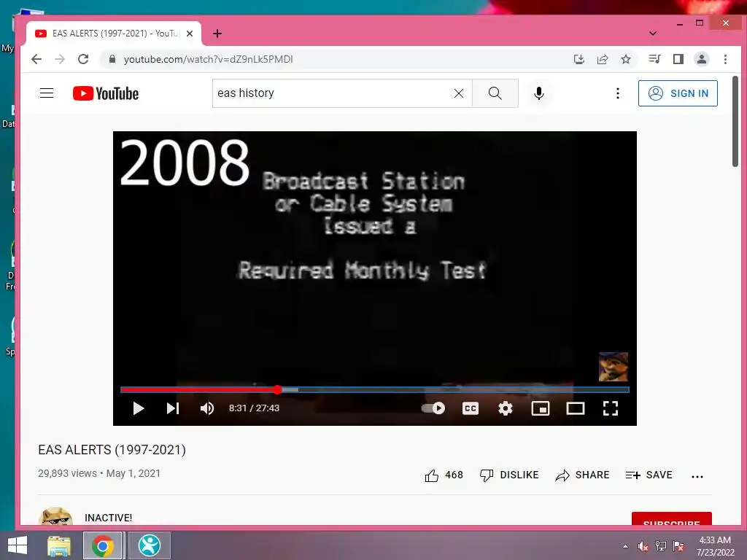Click the channel watermark in the video

613,367
